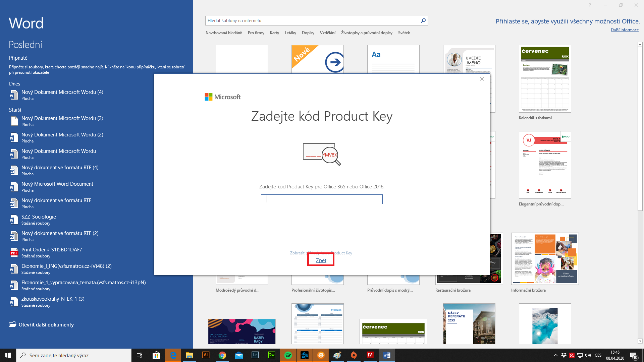Select suggested search Pro firmy
The height and width of the screenshot is (362, 644).
256,33
